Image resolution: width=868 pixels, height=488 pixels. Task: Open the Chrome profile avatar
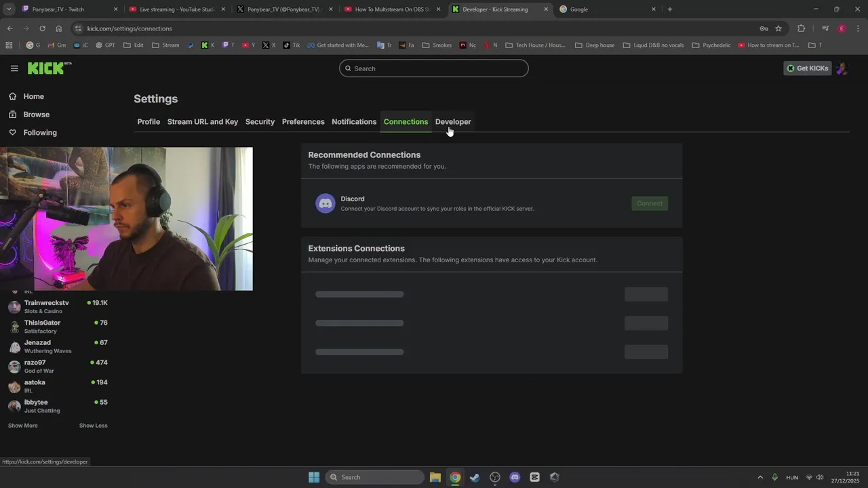point(842,28)
